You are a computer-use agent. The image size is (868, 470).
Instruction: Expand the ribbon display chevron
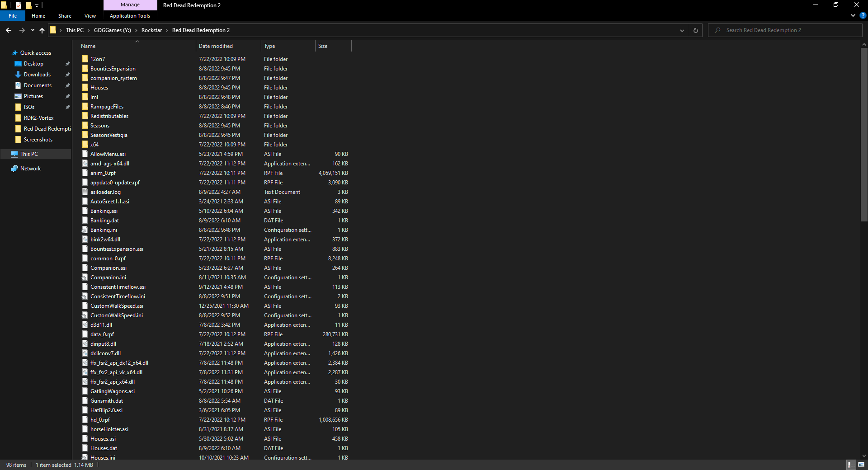point(853,15)
